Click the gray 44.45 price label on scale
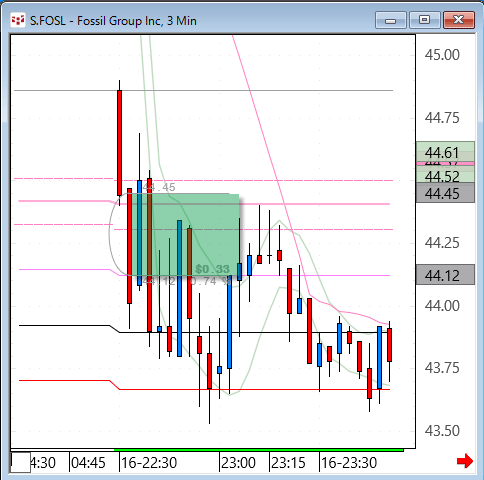 [x=445, y=193]
